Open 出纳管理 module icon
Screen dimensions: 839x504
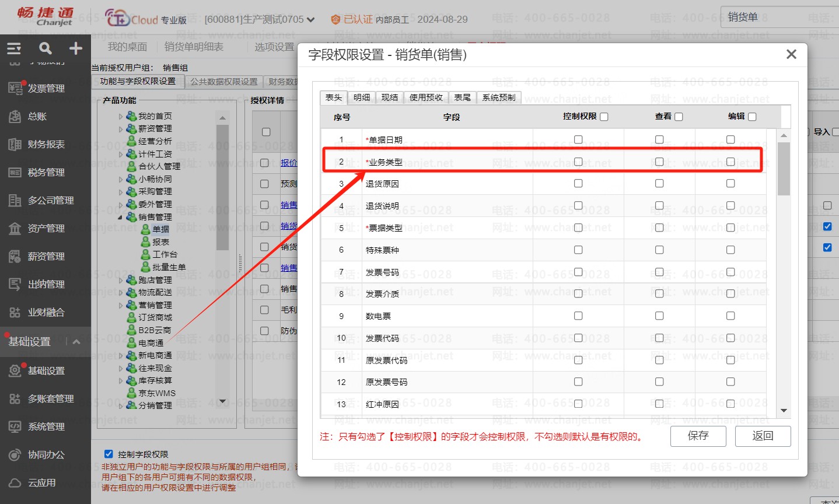15,284
